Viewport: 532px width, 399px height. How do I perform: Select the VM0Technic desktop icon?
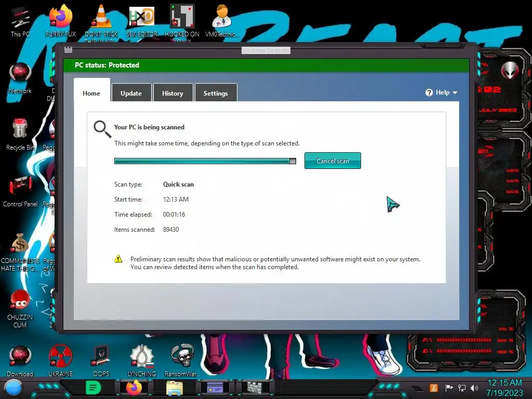(x=222, y=20)
